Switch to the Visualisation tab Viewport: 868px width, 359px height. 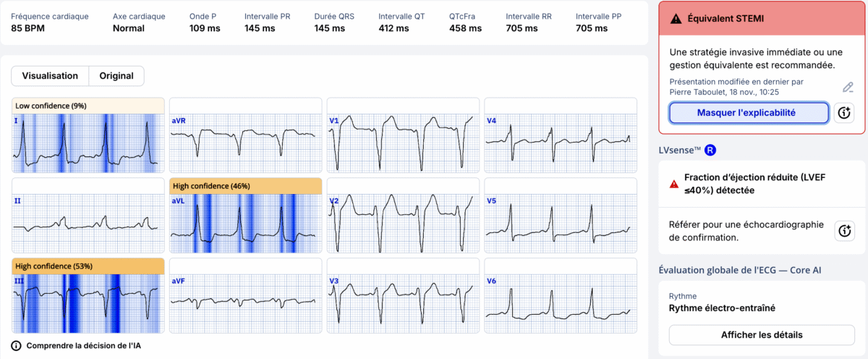(x=50, y=76)
